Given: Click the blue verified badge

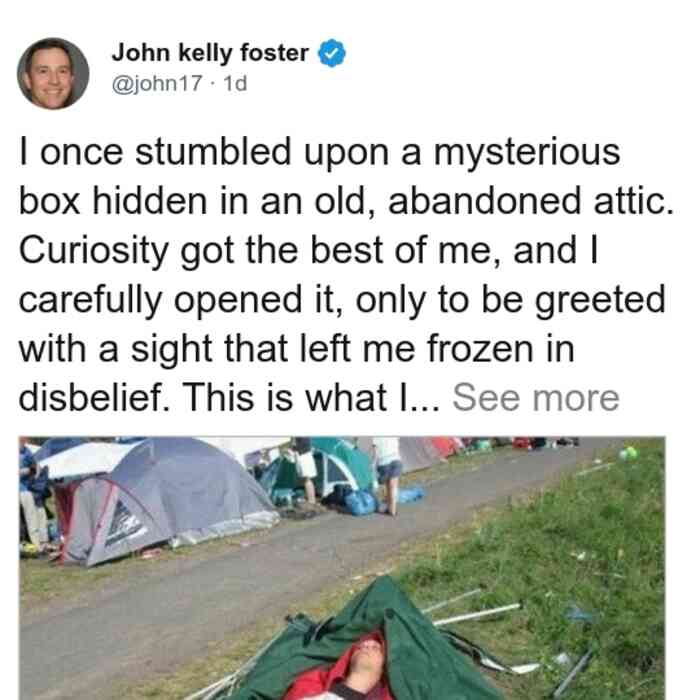Looking at the screenshot, I should point(332,53).
